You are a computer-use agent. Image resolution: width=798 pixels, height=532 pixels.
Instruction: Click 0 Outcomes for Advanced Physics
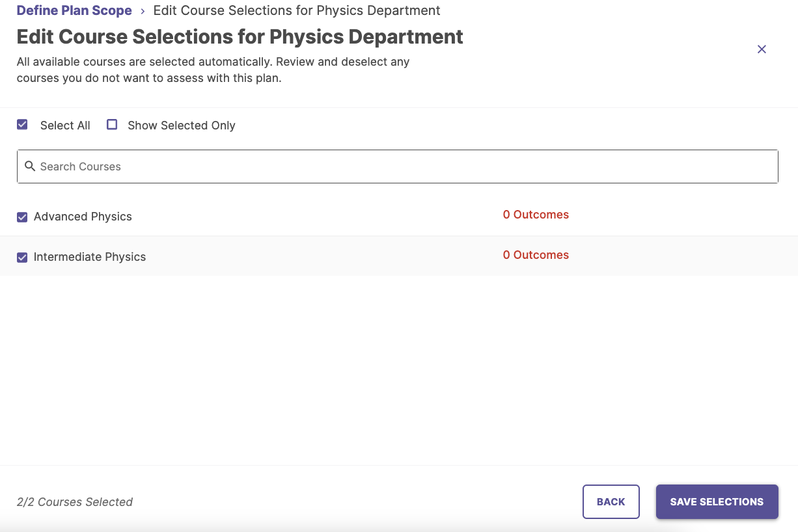(536, 215)
